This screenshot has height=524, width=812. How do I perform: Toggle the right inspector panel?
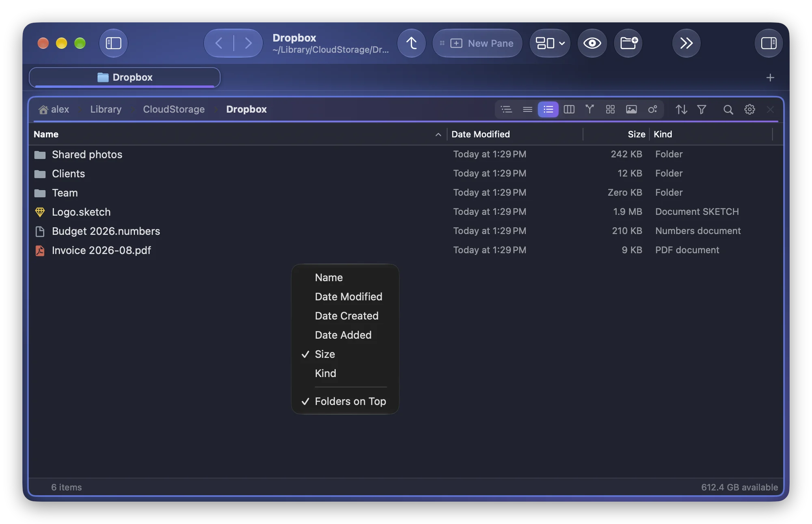[x=769, y=43]
